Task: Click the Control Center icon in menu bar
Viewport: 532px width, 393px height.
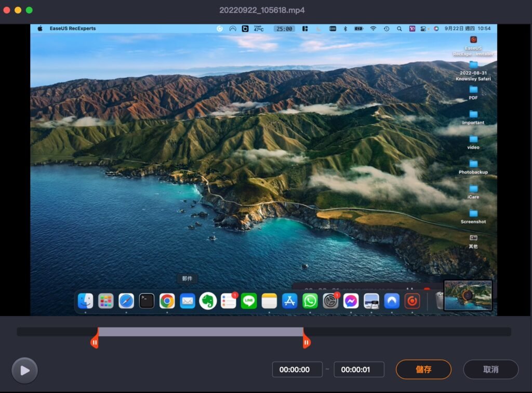Action: point(423,29)
